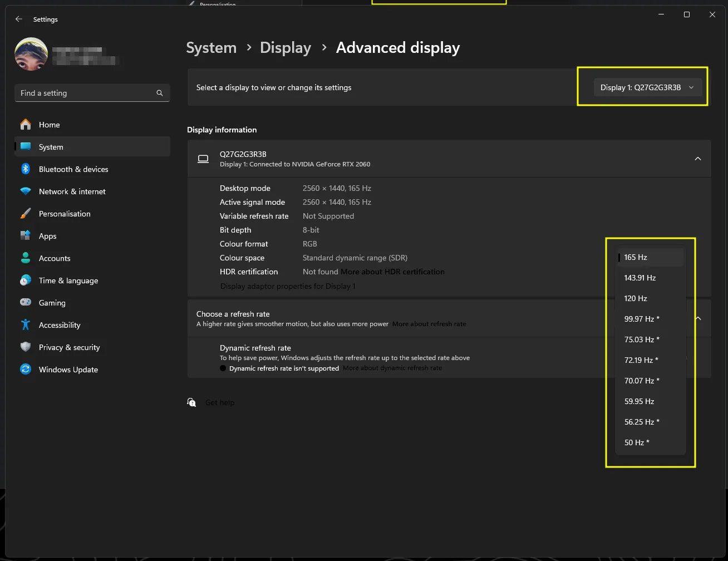The width and height of the screenshot is (728, 561).
Task: Open Privacy & security settings
Action: click(92, 347)
